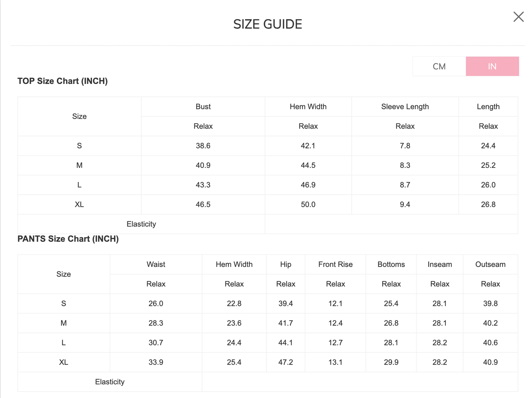This screenshot has height=398, width=532.
Task: Click the Outseam column header
Action: pos(490,264)
